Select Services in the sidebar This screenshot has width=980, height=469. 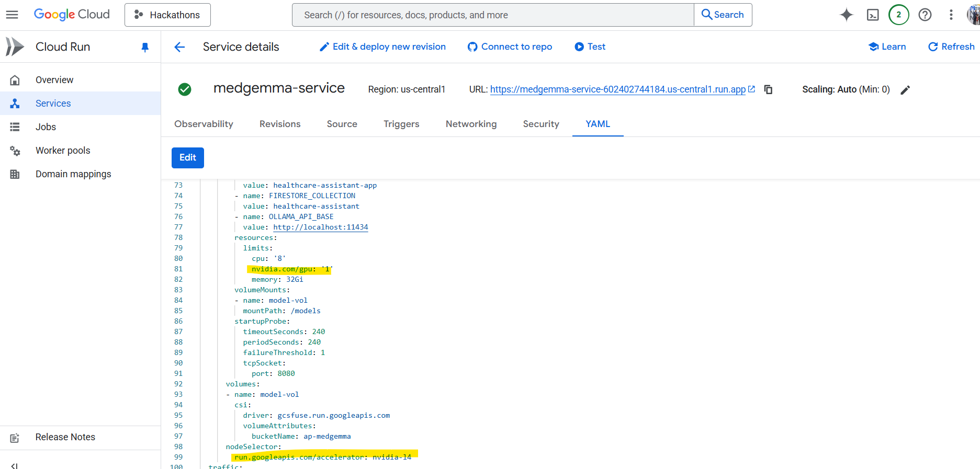pos(80,104)
